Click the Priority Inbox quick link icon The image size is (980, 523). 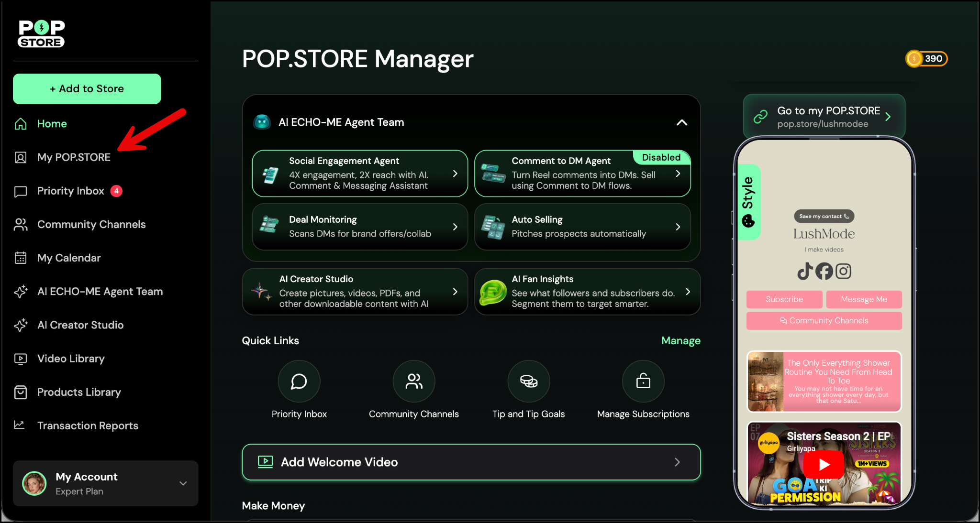(x=299, y=381)
